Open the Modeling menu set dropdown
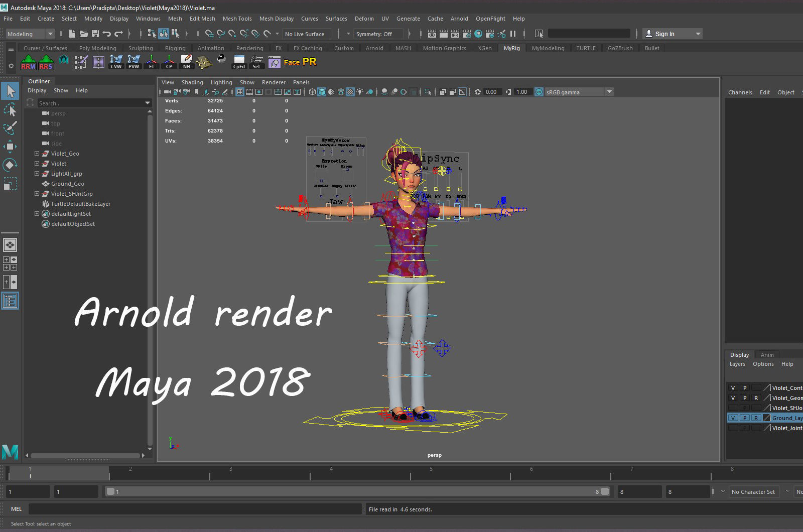 [30, 34]
